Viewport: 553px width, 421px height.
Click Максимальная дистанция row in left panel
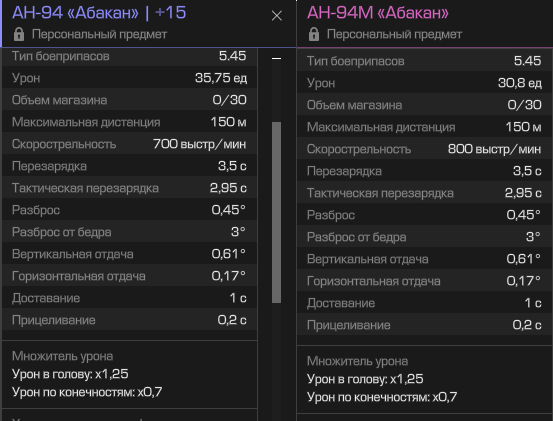(x=129, y=122)
